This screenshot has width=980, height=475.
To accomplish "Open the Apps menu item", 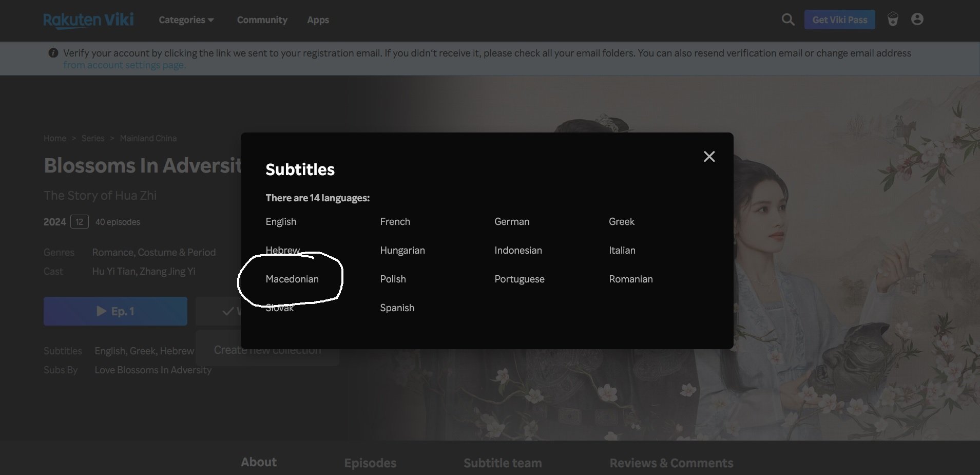I will (x=318, y=20).
